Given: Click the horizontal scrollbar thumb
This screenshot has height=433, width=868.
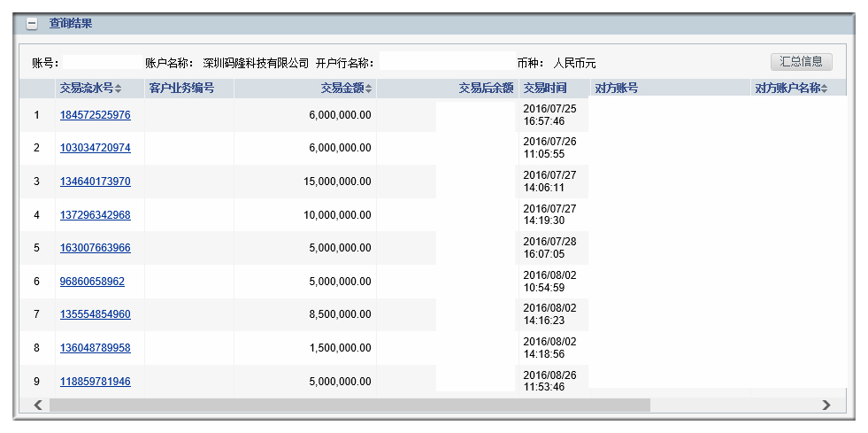Looking at the screenshot, I should (350, 405).
